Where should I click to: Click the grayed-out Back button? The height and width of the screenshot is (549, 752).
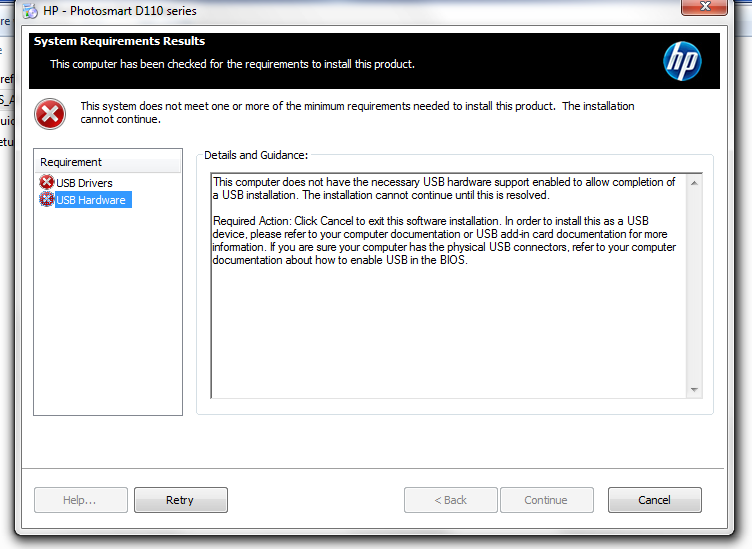click(x=450, y=500)
